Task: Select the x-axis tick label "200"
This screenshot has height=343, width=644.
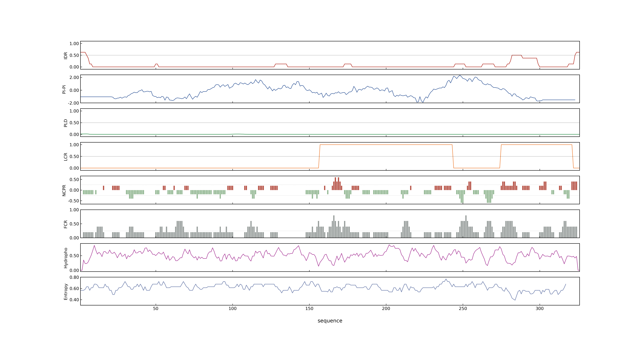Action: coord(386,309)
